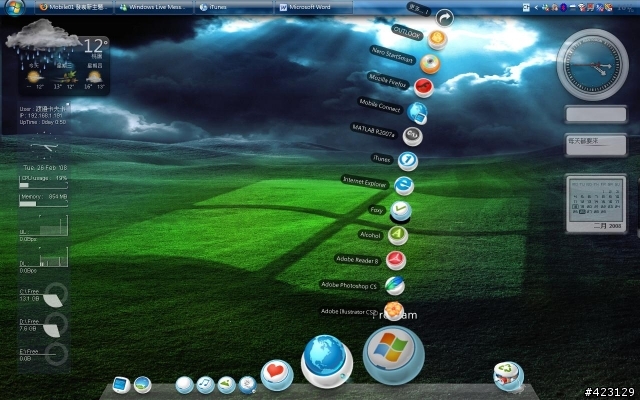Launch Mobile Connect globe icon
The width and height of the screenshot is (640, 400).
click(417, 112)
